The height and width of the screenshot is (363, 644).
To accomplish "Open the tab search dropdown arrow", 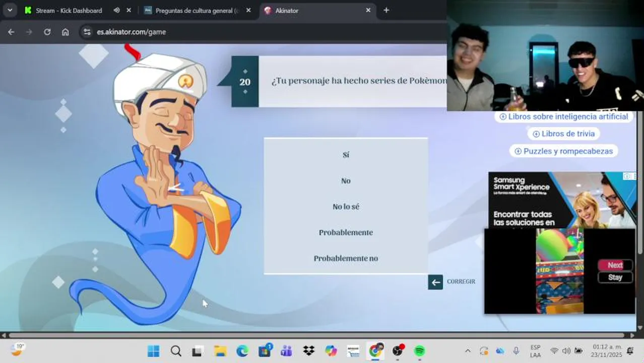I will click(x=10, y=10).
